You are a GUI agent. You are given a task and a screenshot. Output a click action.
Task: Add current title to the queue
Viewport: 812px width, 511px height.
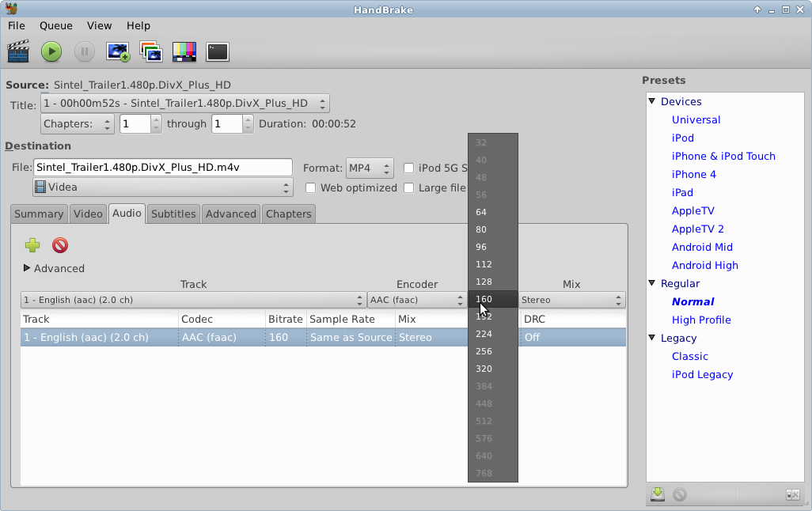118,51
